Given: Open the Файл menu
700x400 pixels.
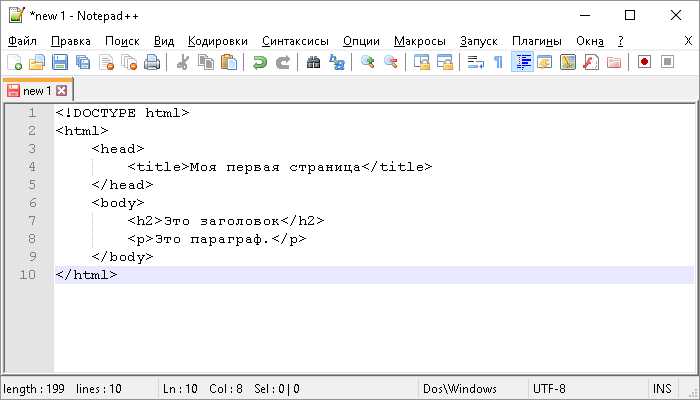Looking at the screenshot, I should pyautogui.click(x=22, y=41).
